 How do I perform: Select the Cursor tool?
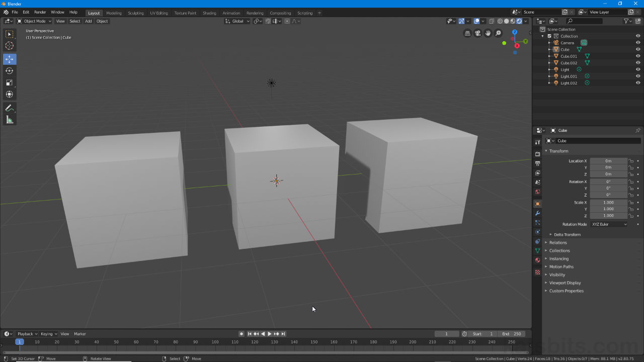point(10,46)
